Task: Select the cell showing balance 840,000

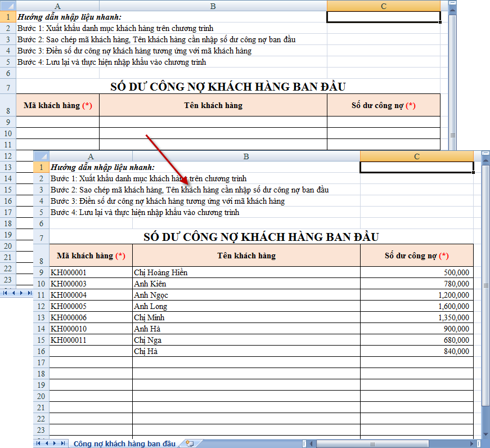Action: pyautogui.click(x=416, y=351)
